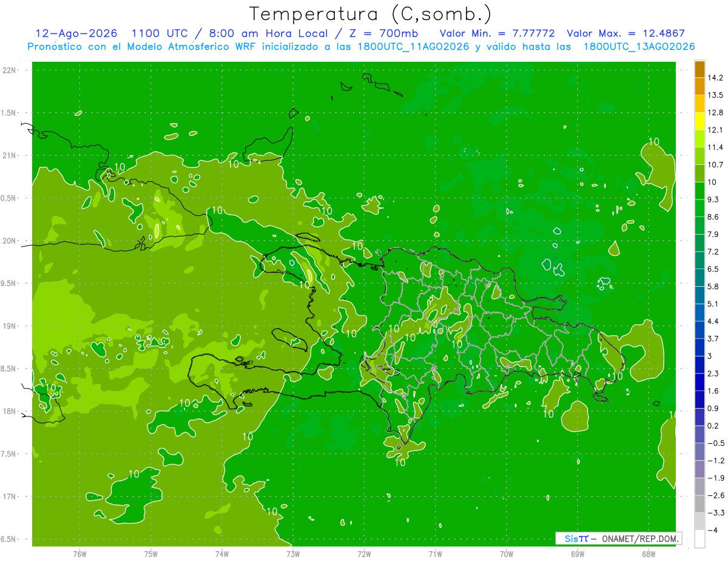Image resolution: width=728 pixels, height=562 pixels.
Task: Click the 14.2 legend value
Action: [716, 78]
